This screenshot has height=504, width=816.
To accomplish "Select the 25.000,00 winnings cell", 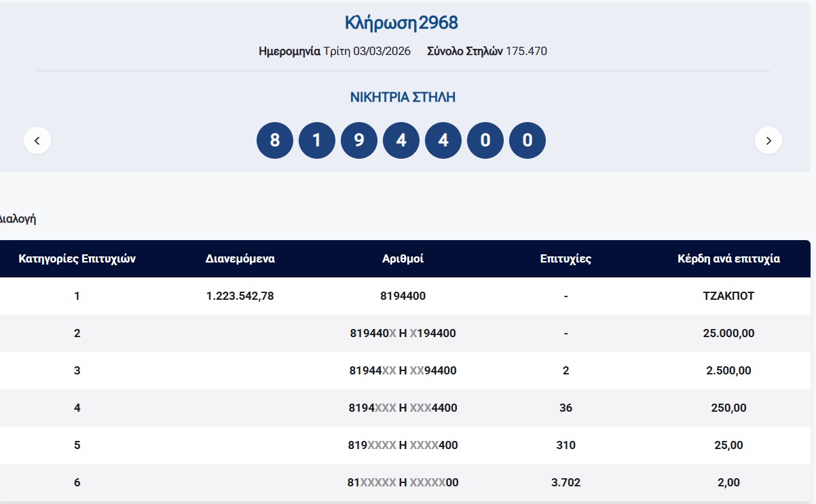I will 728,333.
